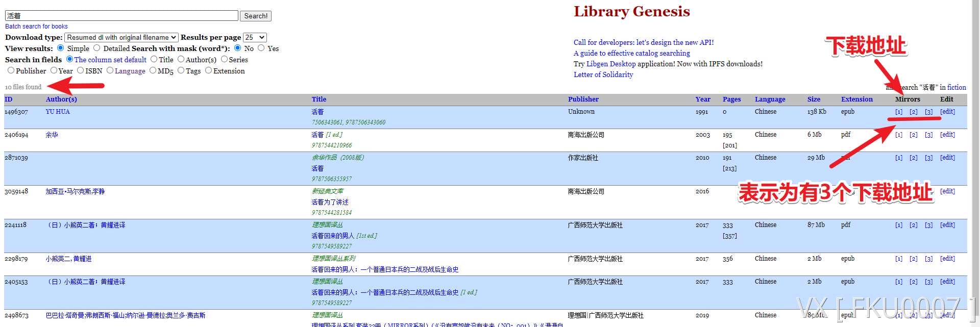Screen dimensions: 980x327
Task: Sort results by Size column header
Action: coord(814,99)
